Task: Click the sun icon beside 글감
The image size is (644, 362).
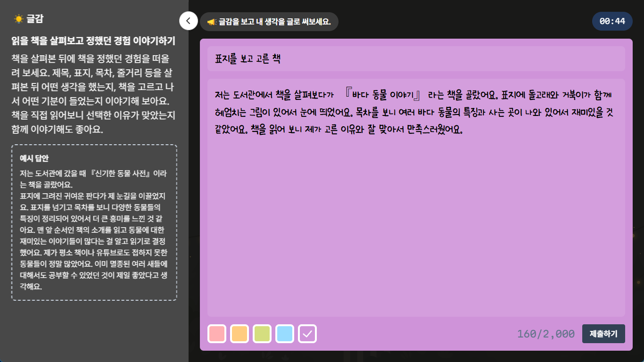Action: (19, 19)
